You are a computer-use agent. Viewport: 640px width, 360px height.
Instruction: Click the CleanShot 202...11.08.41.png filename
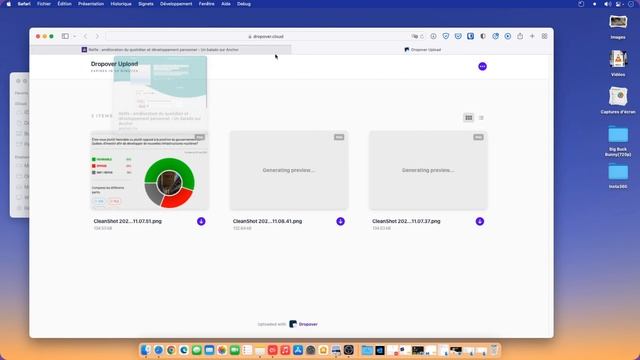[267, 221]
